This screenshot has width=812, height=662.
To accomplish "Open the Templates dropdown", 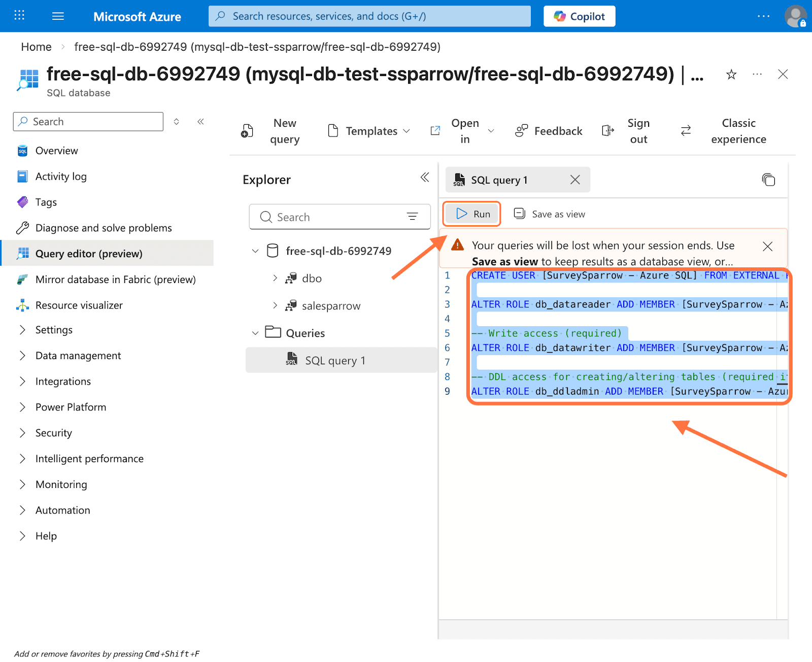I will click(369, 131).
